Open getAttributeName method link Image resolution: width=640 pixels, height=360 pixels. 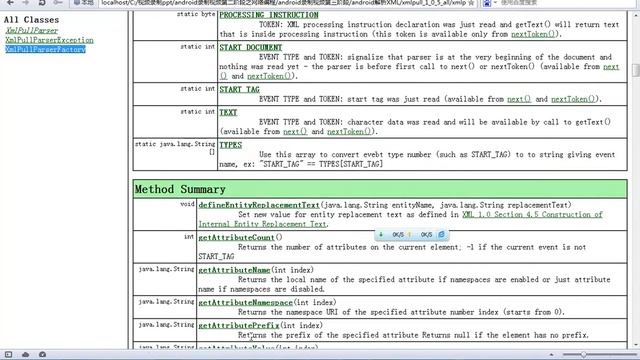point(234,270)
